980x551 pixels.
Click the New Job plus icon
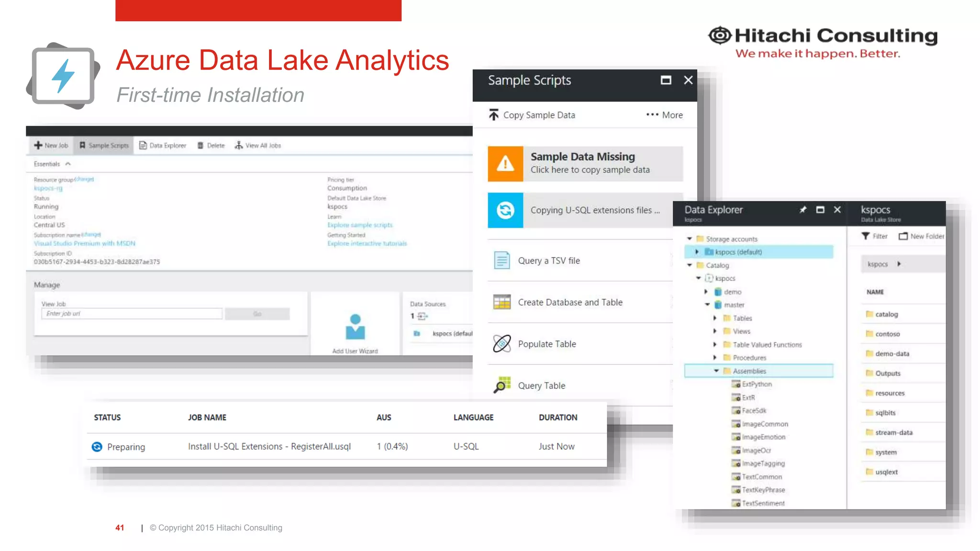point(38,145)
